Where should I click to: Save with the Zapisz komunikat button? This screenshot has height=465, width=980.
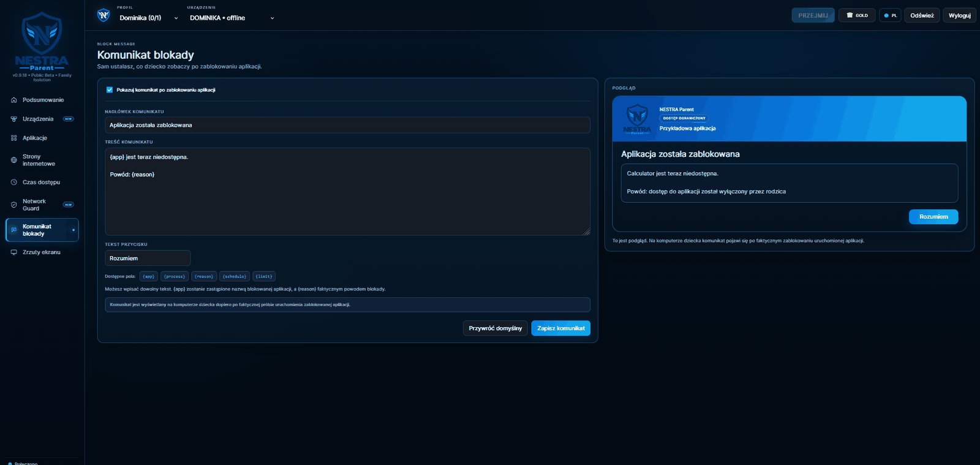561,328
